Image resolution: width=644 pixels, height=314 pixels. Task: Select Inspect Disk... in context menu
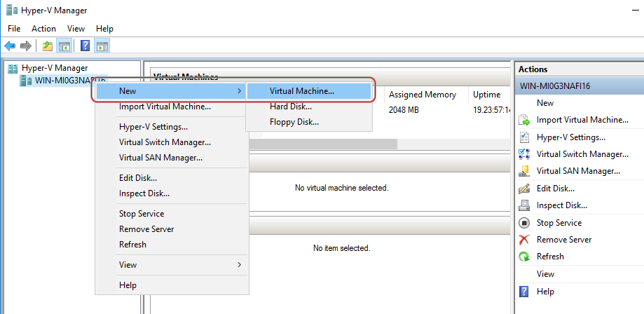coord(172,193)
